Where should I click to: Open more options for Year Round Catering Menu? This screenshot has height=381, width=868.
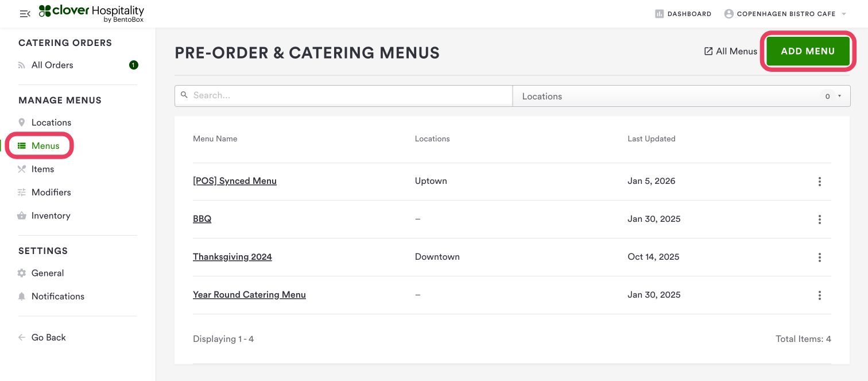(819, 295)
